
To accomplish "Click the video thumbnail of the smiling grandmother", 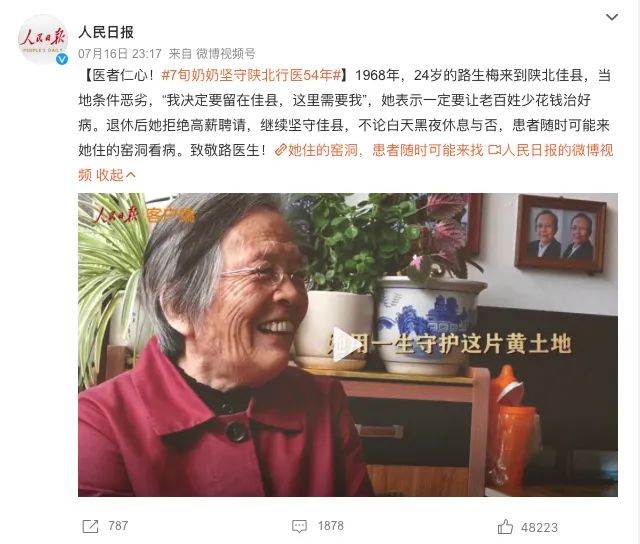I will (x=348, y=345).
